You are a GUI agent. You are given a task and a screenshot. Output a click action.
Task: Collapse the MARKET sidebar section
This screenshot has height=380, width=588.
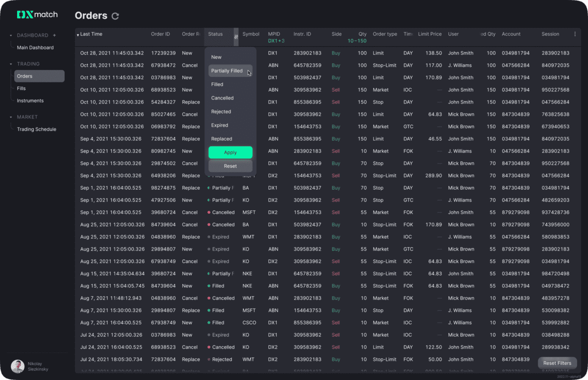pyautogui.click(x=11, y=117)
